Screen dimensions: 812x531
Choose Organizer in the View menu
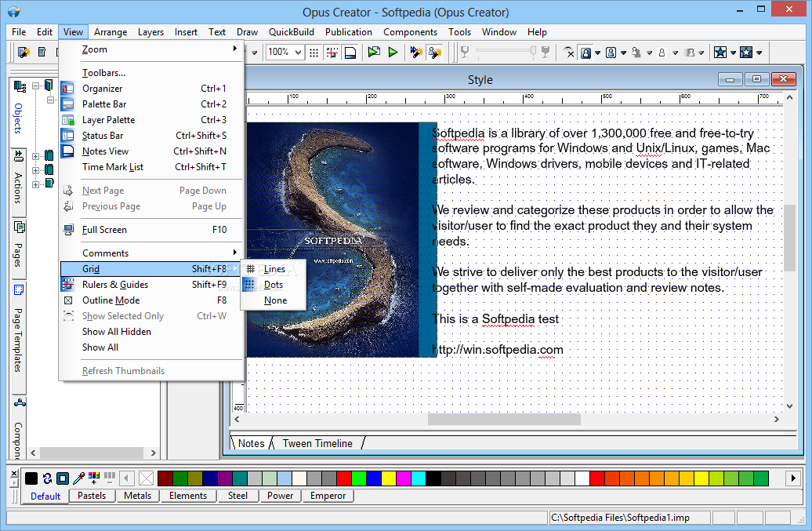tap(151, 89)
